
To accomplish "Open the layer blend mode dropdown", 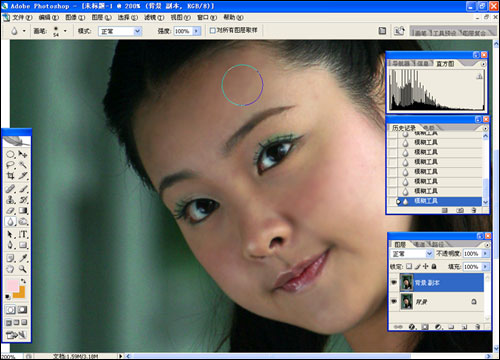I will coord(429,254).
